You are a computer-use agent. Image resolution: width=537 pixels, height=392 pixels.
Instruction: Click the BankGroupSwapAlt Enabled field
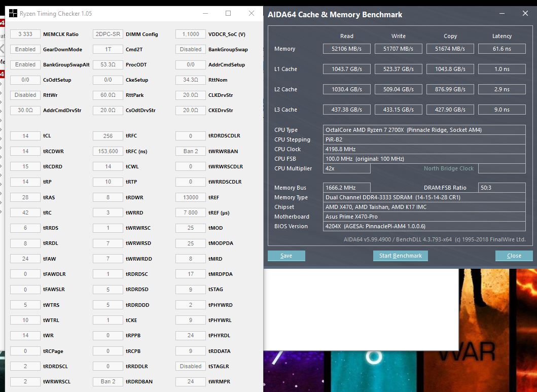click(25, 64)
